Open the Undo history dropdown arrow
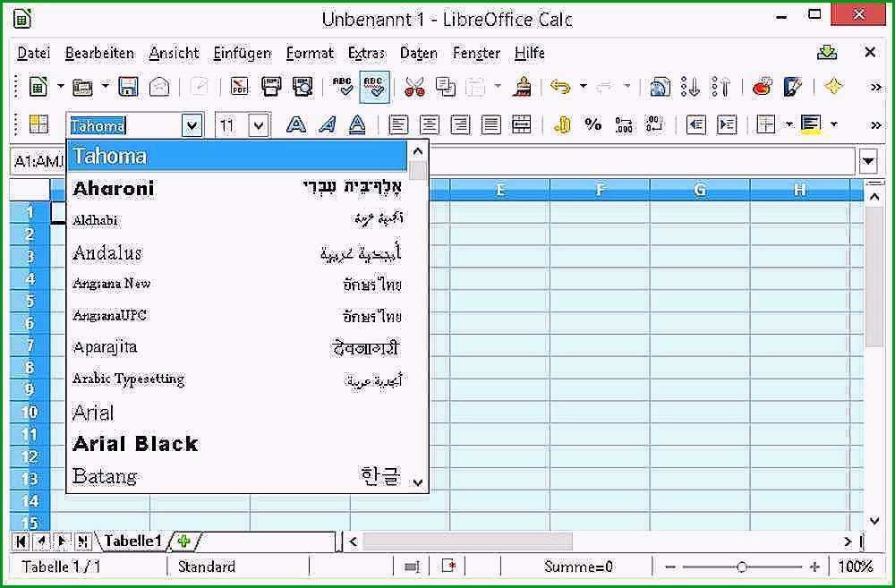Screen dimensions: 895x588 (584, 87)
